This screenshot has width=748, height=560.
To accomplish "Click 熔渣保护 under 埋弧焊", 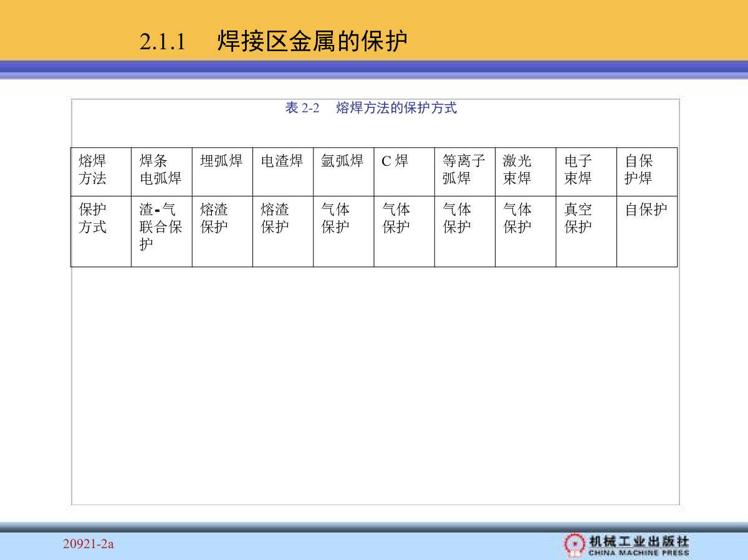I will tap(223, 231).
